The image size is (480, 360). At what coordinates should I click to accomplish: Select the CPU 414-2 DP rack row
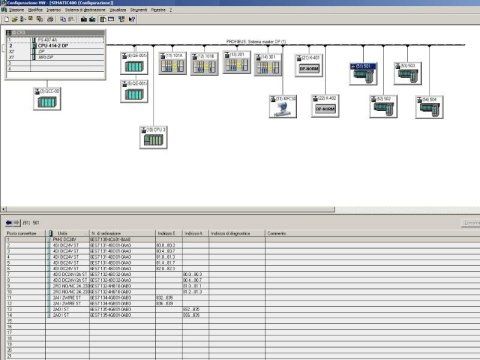click(x=55, y=46)
